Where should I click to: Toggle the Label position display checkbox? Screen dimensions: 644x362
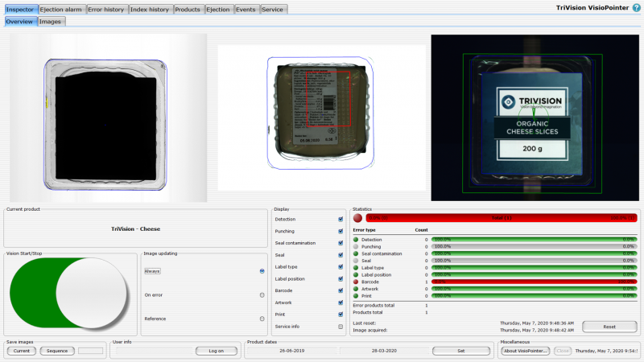341,278
